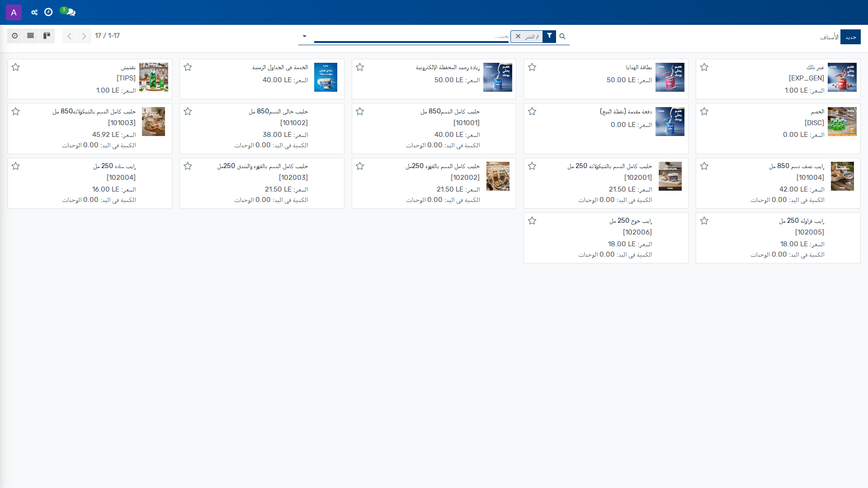
Task: Toggle star on [102005] product card
Action: click(704, 221)
